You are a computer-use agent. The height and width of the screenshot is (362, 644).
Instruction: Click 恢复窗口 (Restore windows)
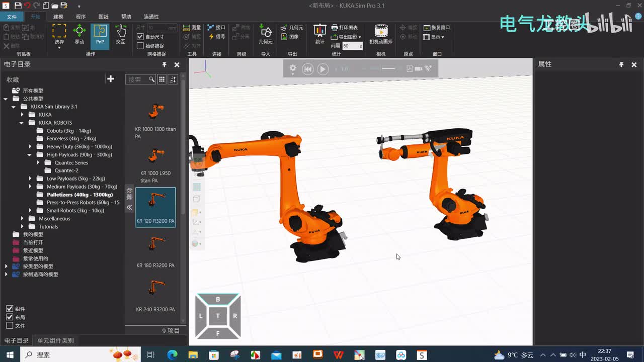pos(437,28)
